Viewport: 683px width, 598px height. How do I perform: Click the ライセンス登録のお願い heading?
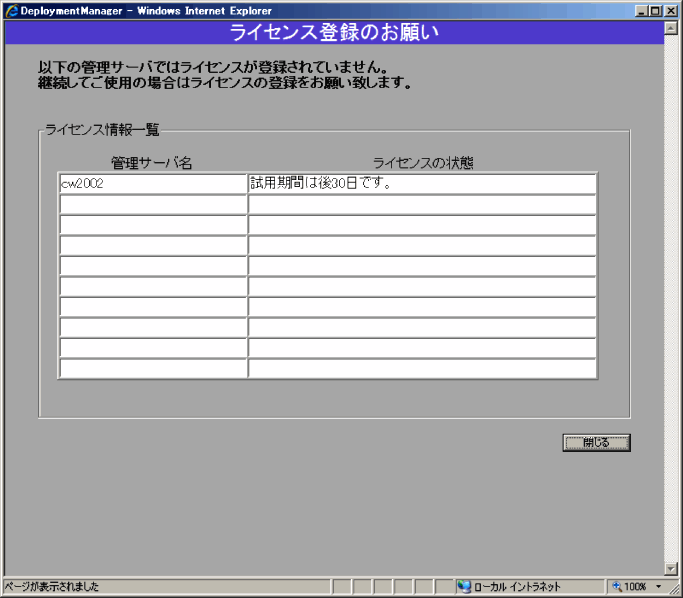click(334, 32)
